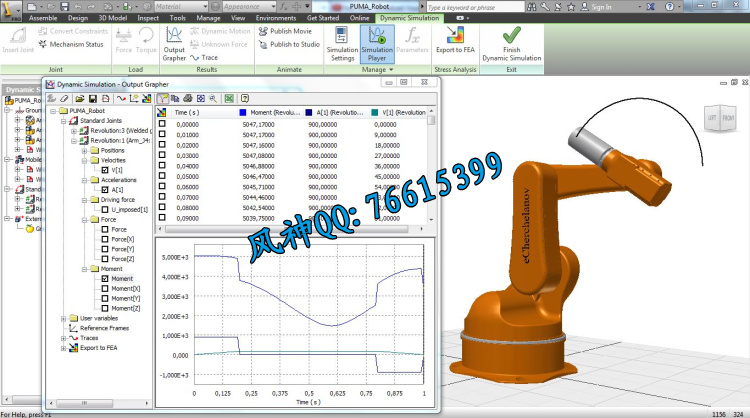Click the save icon in quick access toolbar
750x418 pixels.
pyautogui.click(x=64, y=7)
